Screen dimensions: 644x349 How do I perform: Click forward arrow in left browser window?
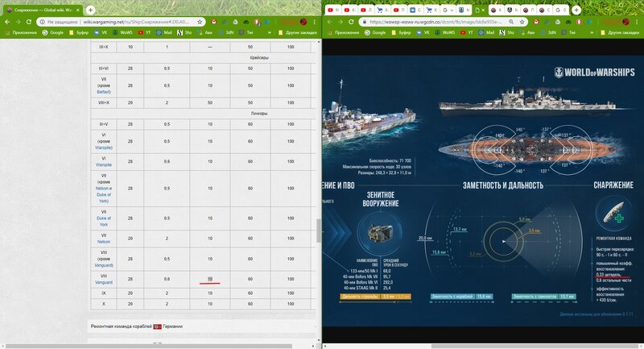coord(18,22)
